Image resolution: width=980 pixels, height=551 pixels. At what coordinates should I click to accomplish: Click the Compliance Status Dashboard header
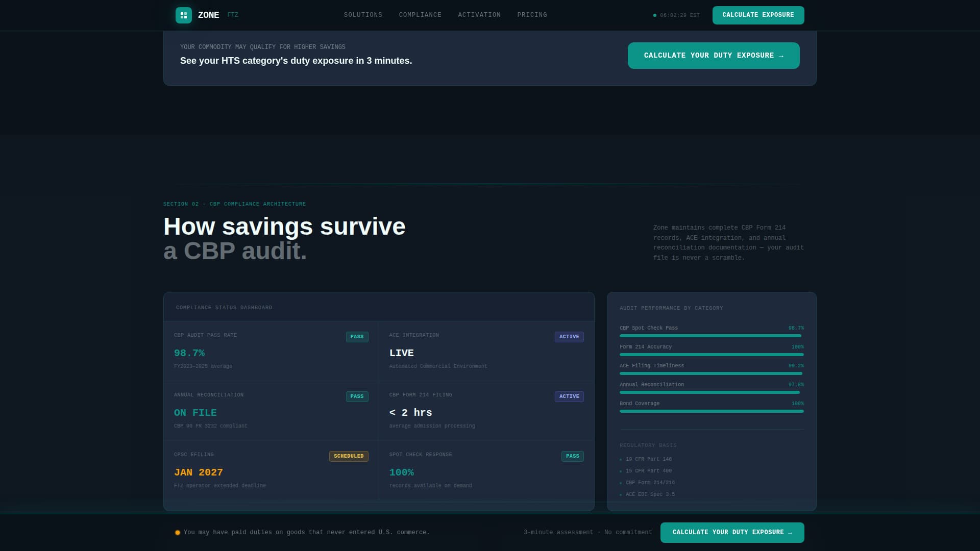(x=224, y=308)
